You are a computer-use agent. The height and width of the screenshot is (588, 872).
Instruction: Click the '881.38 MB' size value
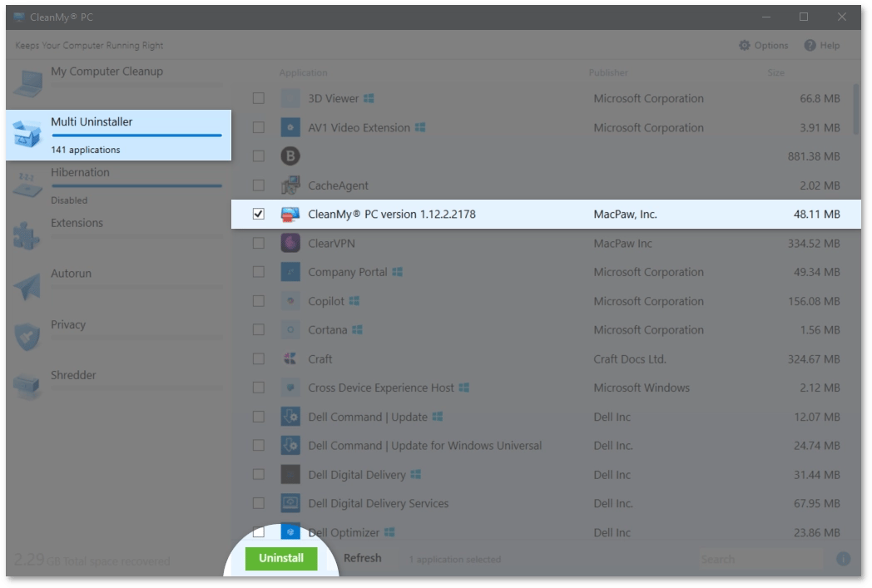(814, 156)
